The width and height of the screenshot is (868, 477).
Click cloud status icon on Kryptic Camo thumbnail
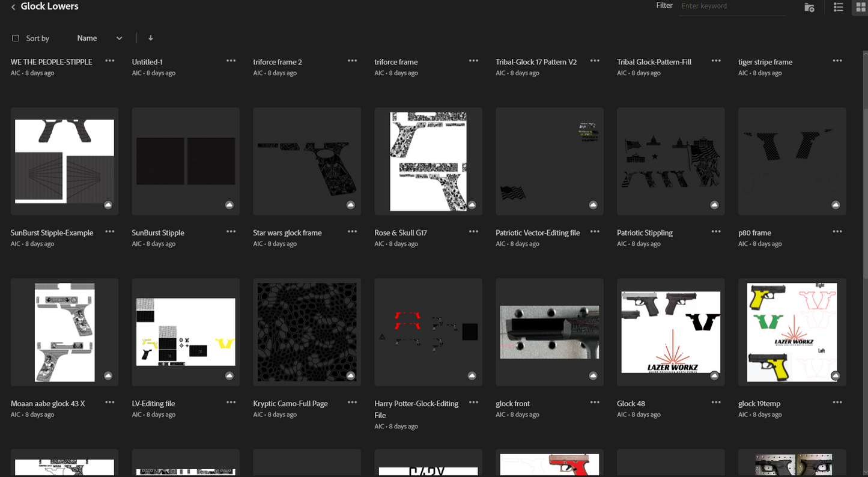pyautogui.click(x=351, y=376)
